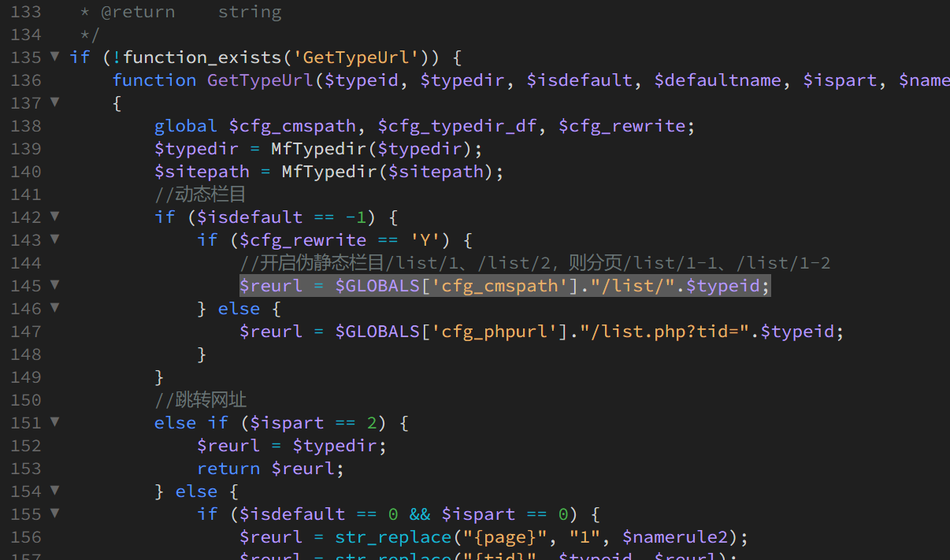This screenshot has height=560, width=950.
Task: Click line number 147 in the gutter
Action: pyautogui.click(x=26, y=332)
